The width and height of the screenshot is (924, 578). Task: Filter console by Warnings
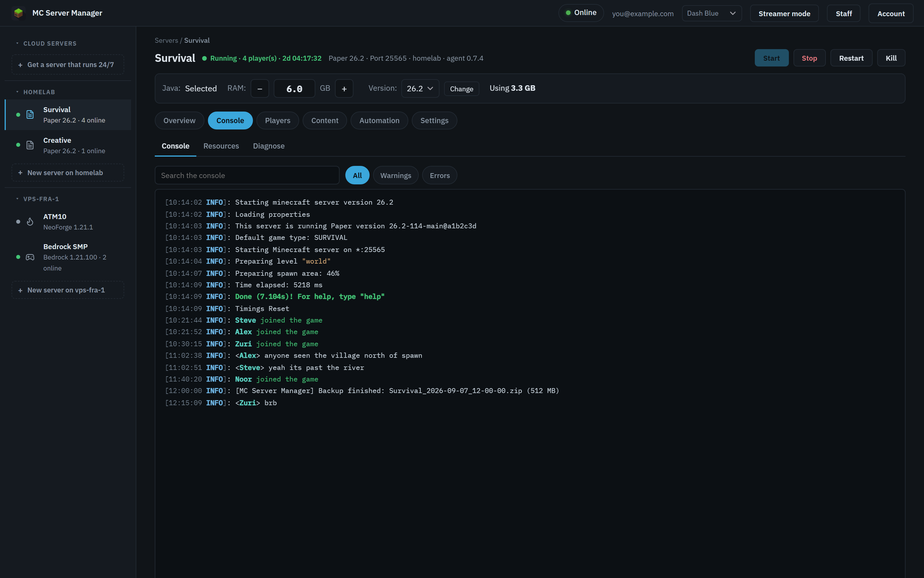coord(396,175)
